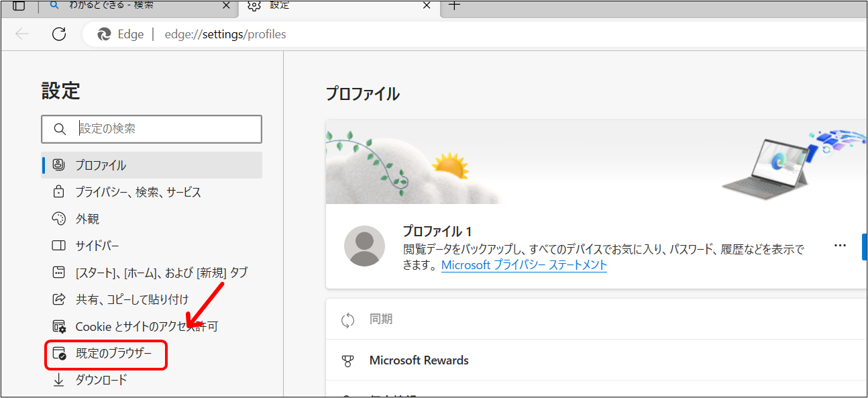The width and height of the screenshot is (868, 398).
Task: Close the 設定 tab
Action: point(427,5)
